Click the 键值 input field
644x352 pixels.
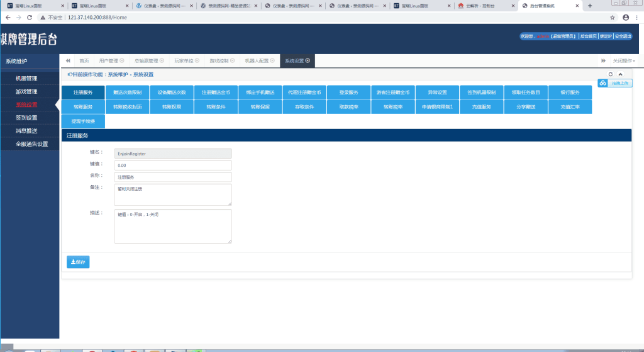[x=173, y=165]
